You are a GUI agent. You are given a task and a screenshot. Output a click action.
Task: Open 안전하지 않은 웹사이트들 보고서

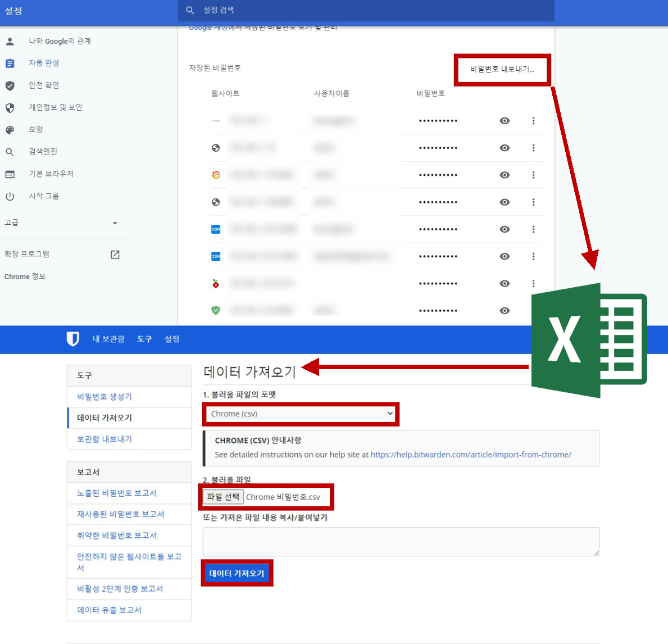129,562
